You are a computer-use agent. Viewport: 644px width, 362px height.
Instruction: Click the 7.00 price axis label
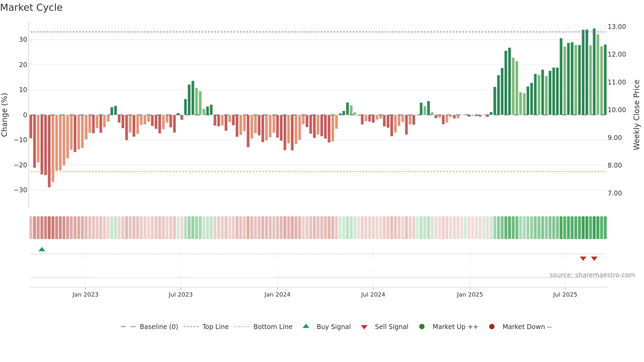[x=614, y=193]
